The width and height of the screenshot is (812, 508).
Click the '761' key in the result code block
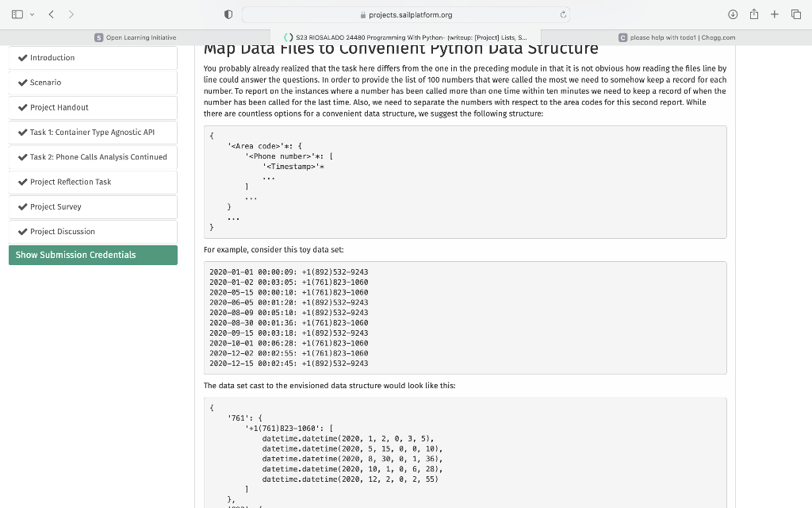[239, 418]
